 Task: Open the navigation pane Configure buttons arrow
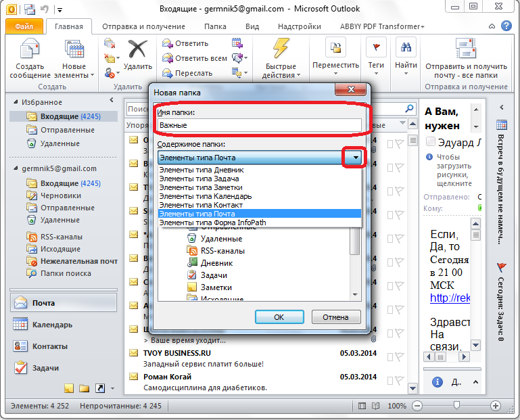[x=112, y=388]
